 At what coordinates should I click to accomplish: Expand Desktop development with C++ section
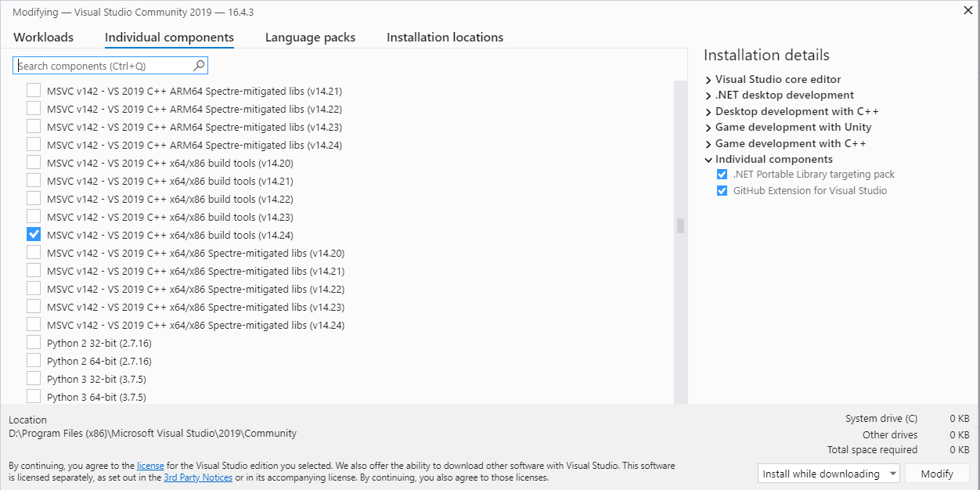(708, 112)
